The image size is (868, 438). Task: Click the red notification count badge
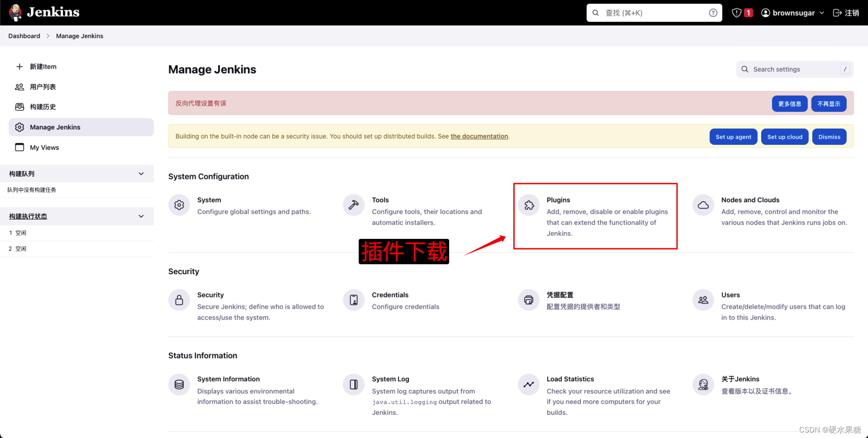coord(749,13)
